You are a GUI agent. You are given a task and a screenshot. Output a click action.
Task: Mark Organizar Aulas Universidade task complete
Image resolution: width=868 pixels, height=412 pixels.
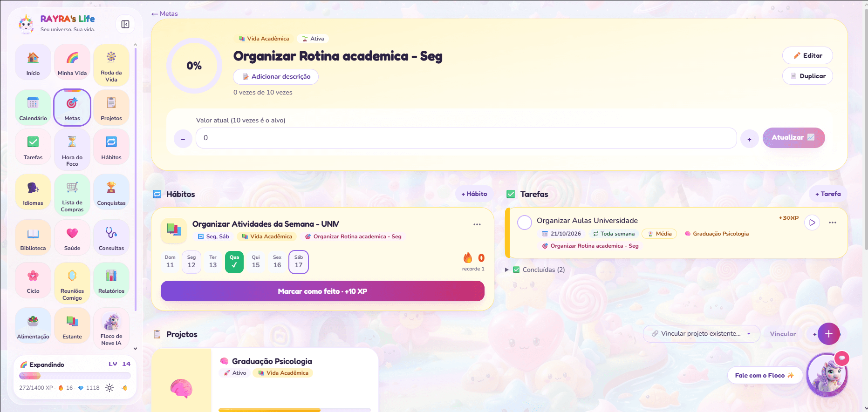(525, 222)
